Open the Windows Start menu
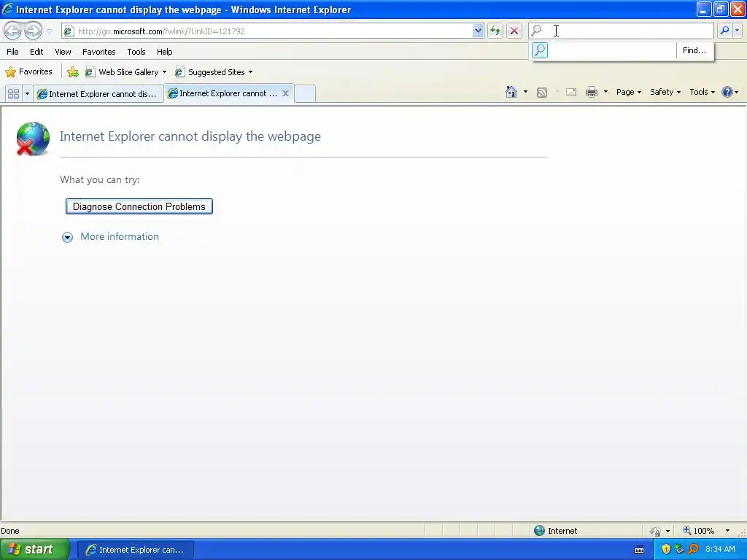This screenshot has width=747, height=560. pos(34,550)
